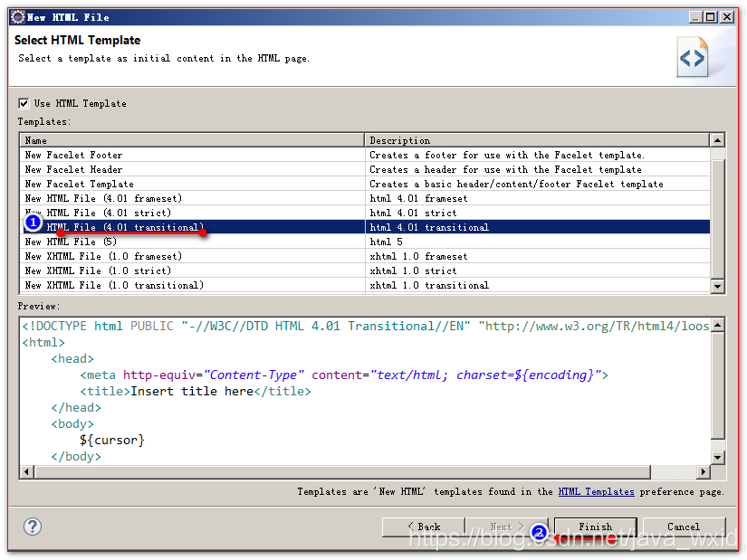Click preview horizontal scroll left arrow
747x560 pixels.
(x=27, y=472)
